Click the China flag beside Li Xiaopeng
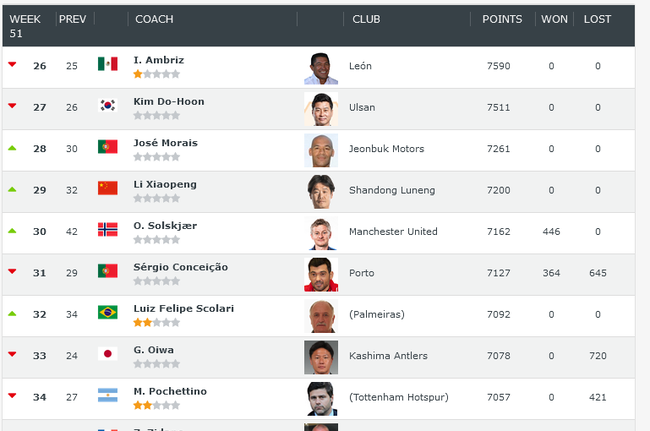Viewport: 650px width, 431px height. (x=107, y=188)
